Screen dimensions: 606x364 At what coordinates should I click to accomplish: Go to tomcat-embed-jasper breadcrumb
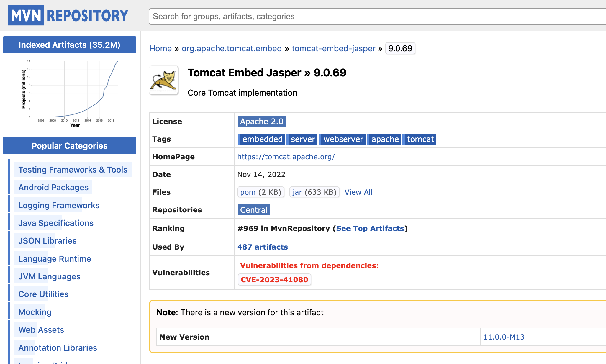coord(333,48)
